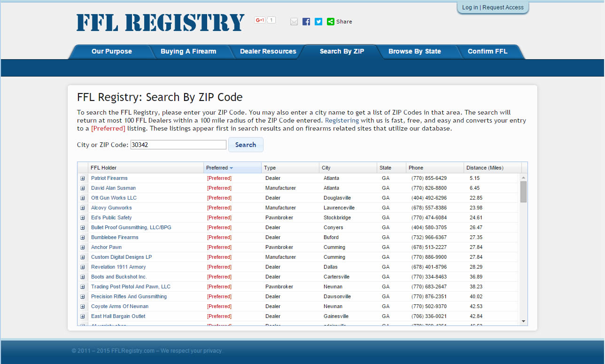Viewport: 605px width, 364px height.
Task: Click the results list scrollbar thumb
Action: point(524,192)
